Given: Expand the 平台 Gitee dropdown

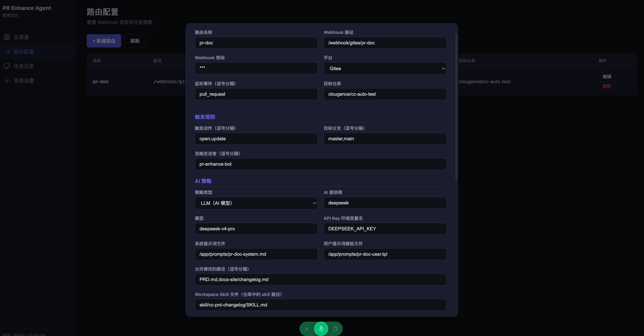Looking at the screenshot, I should click(385, 69).
